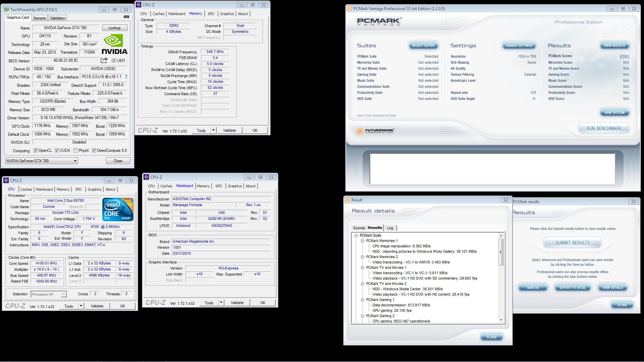Click the Futuremark logo icon in PCMark Vantage
The width and height of the screenshot is (644, 362).
(x=360, y=131)
